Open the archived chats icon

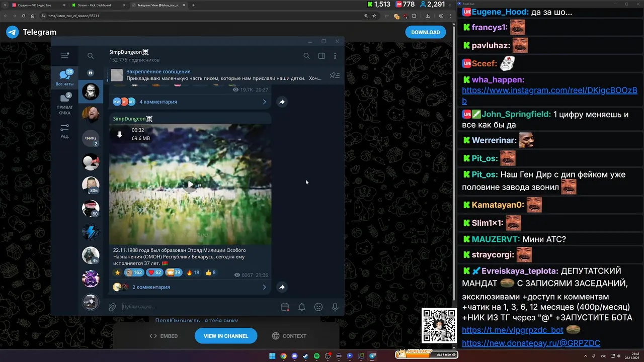point(91,73)
